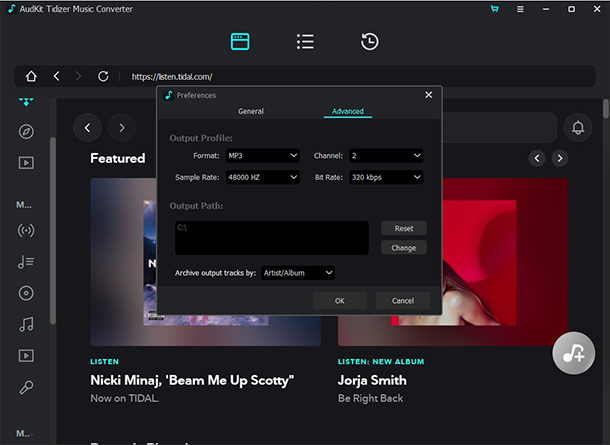Open the hamburger menu in title bar

coord(520,9)
